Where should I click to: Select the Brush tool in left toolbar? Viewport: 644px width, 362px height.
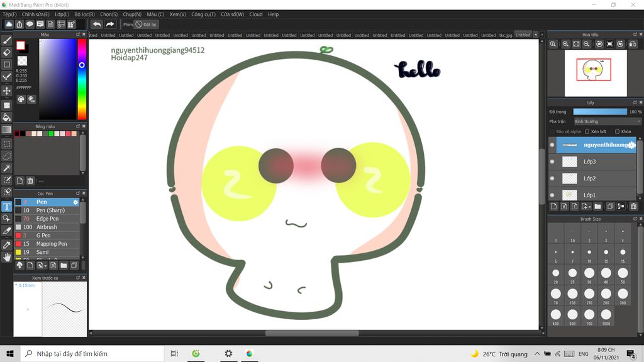pos(6,40)
